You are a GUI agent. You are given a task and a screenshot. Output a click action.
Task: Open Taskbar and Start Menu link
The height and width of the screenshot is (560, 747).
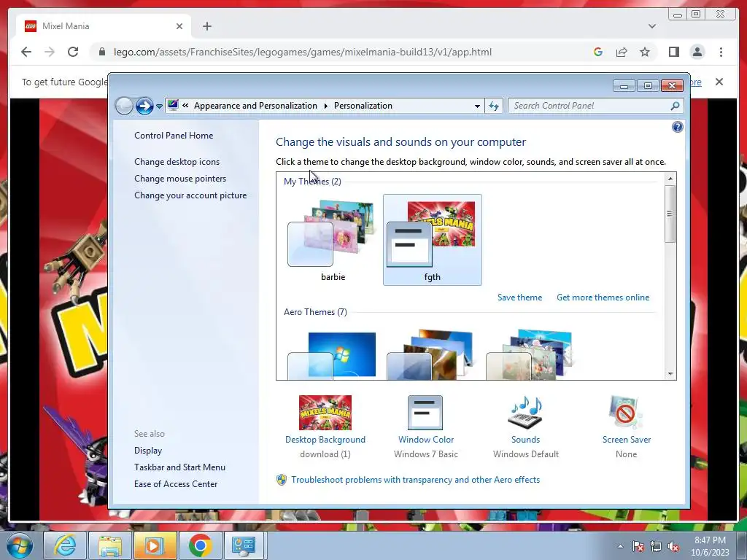pyautogui.click(x=179, y=467)
